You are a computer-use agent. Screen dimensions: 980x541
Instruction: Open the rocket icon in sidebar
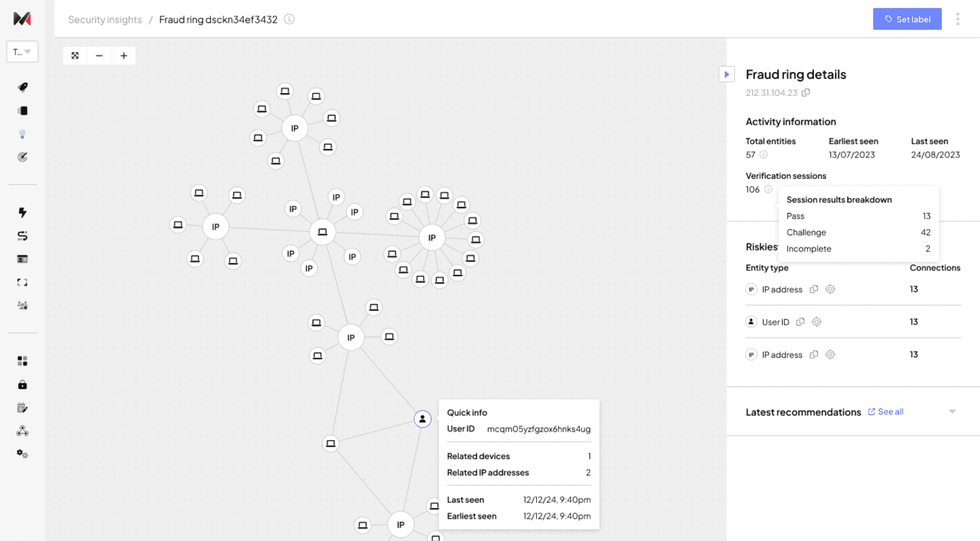22,87
